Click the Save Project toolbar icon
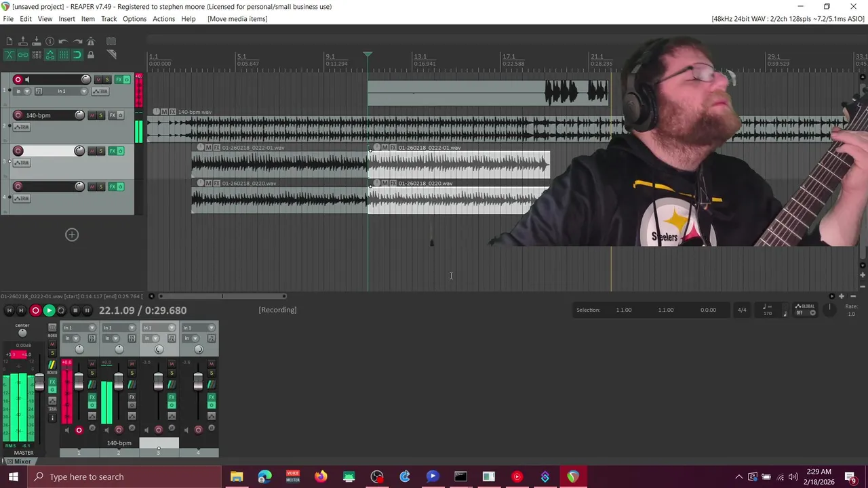 pos(37,41)
